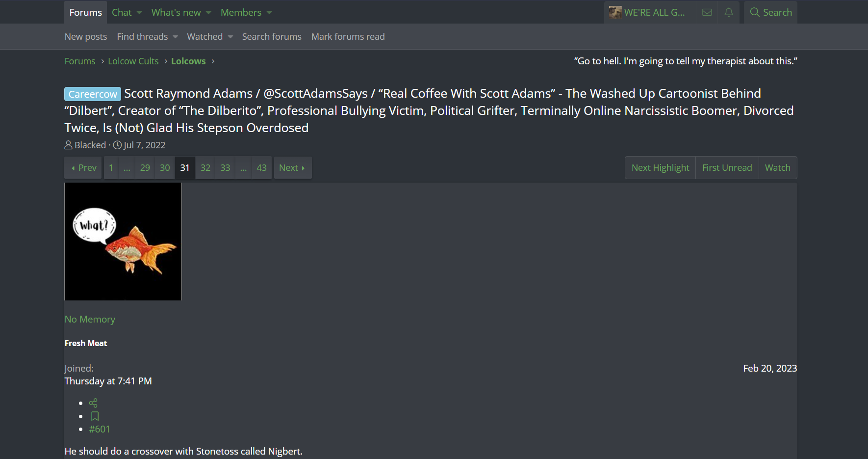Open the What's new tab
Viewport: 868px width, 459px height.
[176, 12]
